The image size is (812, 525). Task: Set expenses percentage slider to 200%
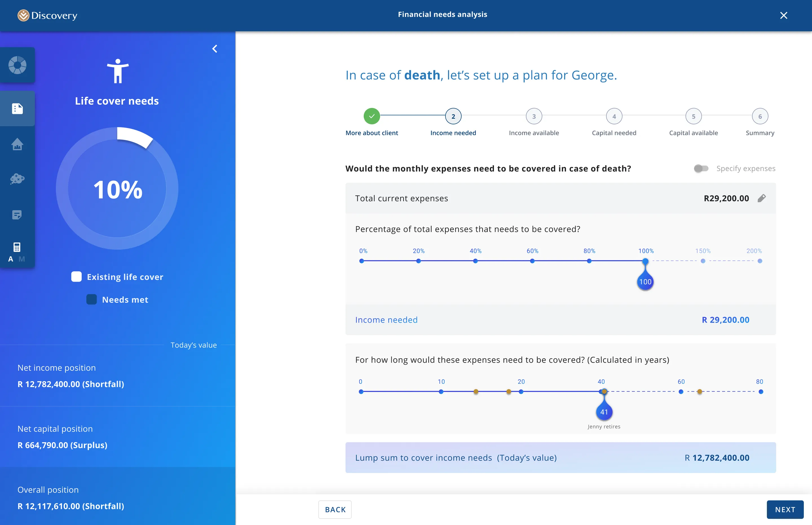[760, 261]
